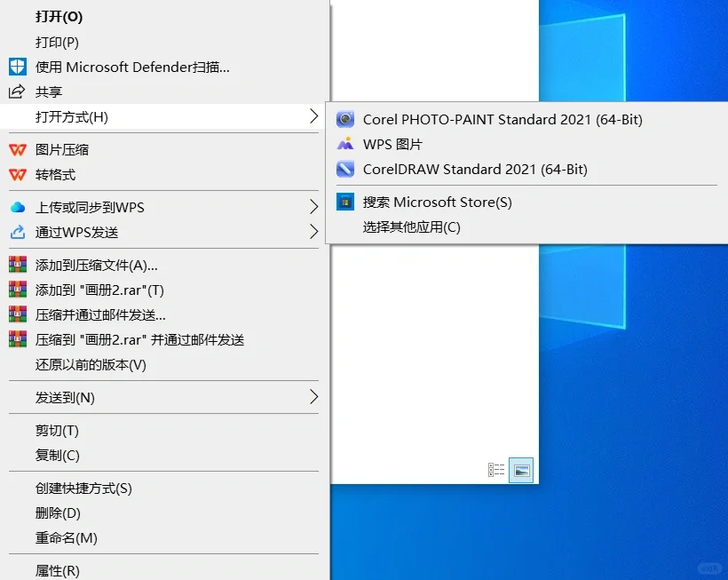
Task: Choose 剪切(T) from menu
Action: click(164, 430)
